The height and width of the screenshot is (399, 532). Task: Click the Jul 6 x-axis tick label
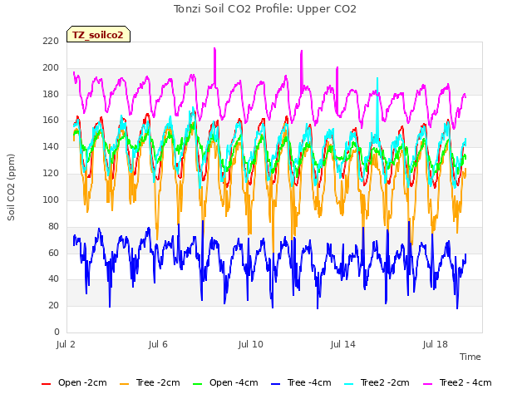click(158, 344)
